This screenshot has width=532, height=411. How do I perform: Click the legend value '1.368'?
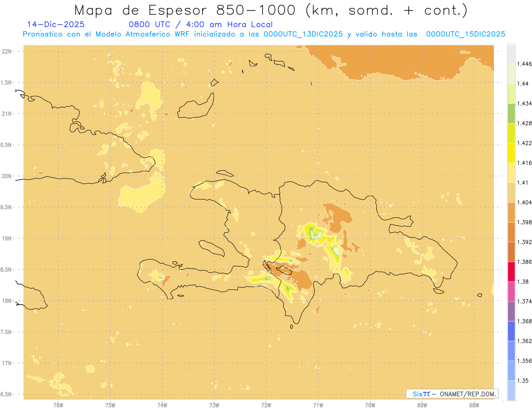click(x=524, y=321)
